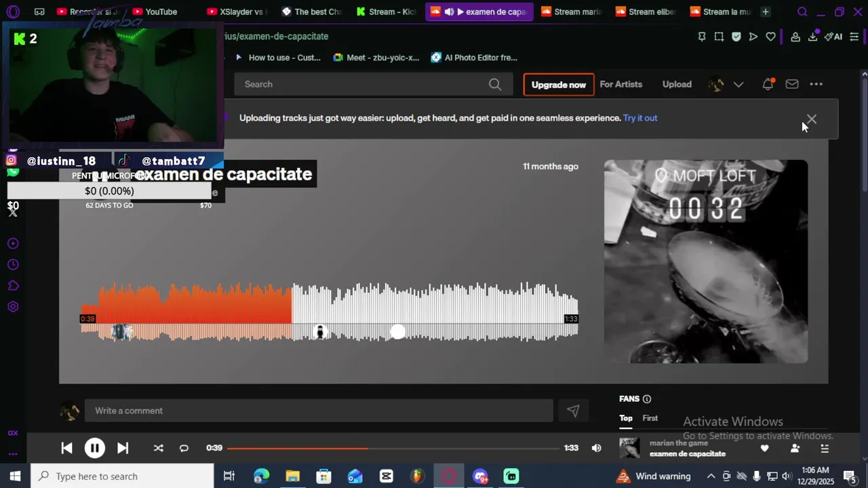Open the Easy Setup sliders icon
Image resolution: width=868 pixels, height=488 pixels.
coord(854,37)
